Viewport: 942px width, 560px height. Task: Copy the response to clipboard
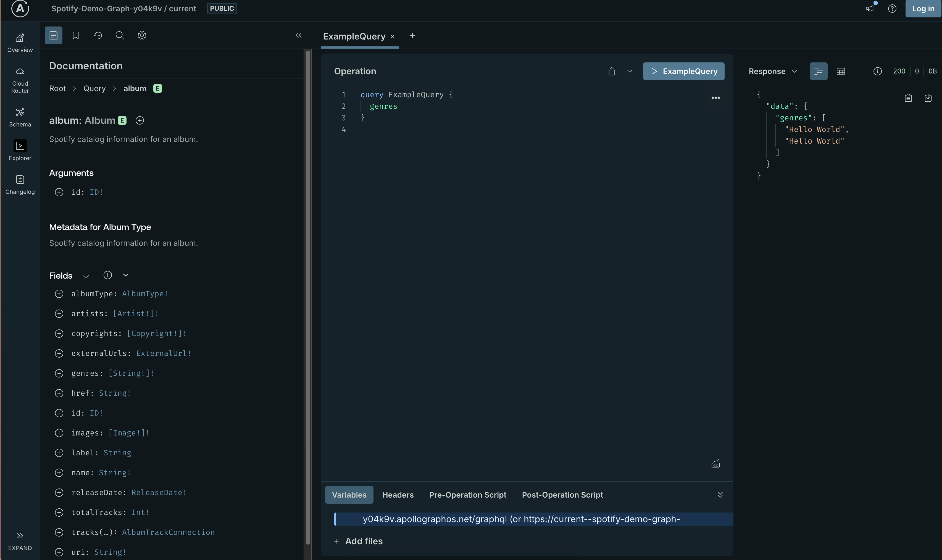[x=908, y=98]
